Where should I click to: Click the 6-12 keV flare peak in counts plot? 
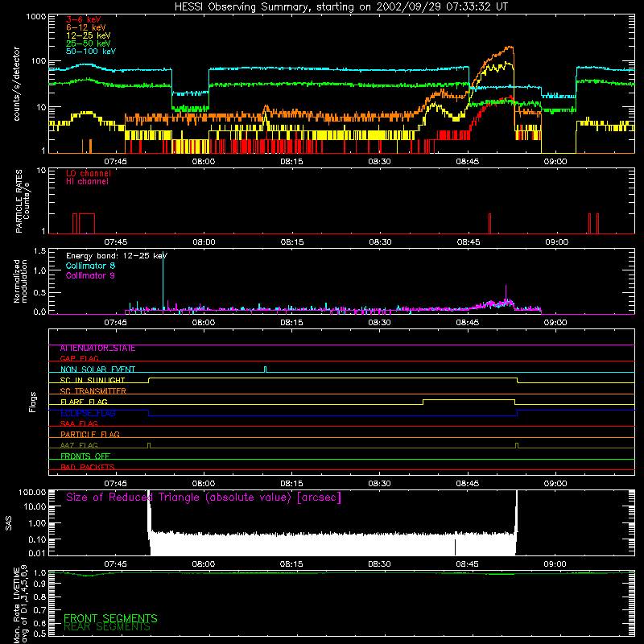510,47
